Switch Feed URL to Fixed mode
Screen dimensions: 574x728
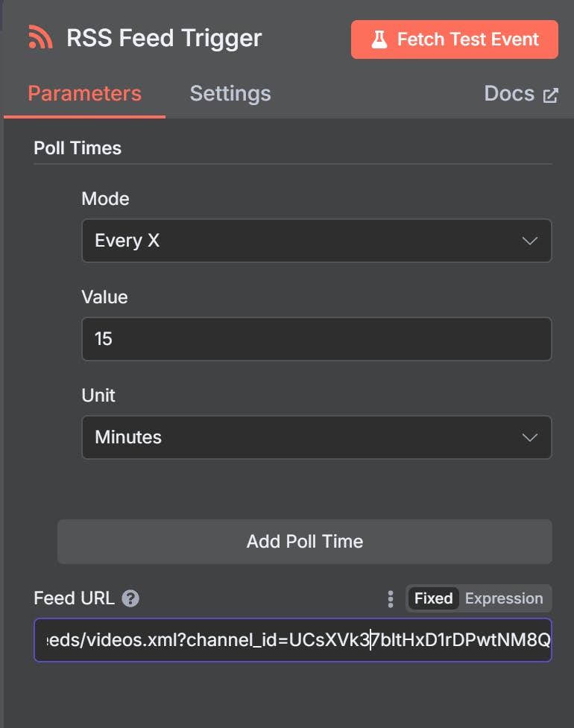coord(433,598)
